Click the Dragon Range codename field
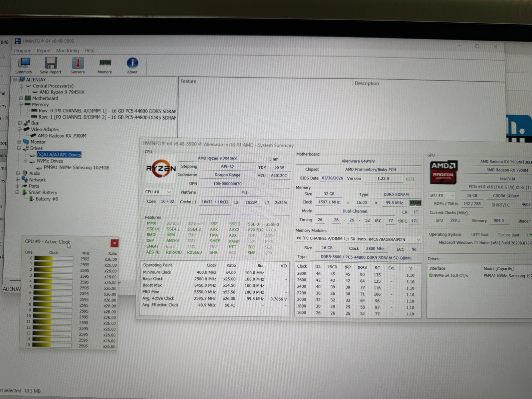Screen dimensions: 532x399 (227, 175)
